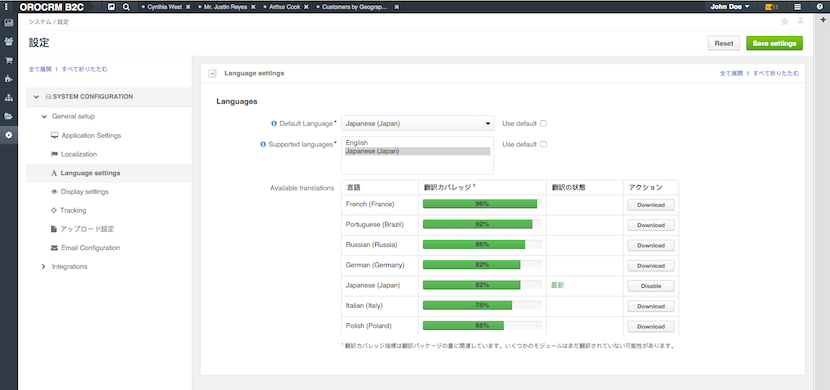The height and width of the screenshot is (390, 830).
Task: Open the Mr. Justin Reyes pinned tab
Action: pyautogui.click(x=225, y=7)
